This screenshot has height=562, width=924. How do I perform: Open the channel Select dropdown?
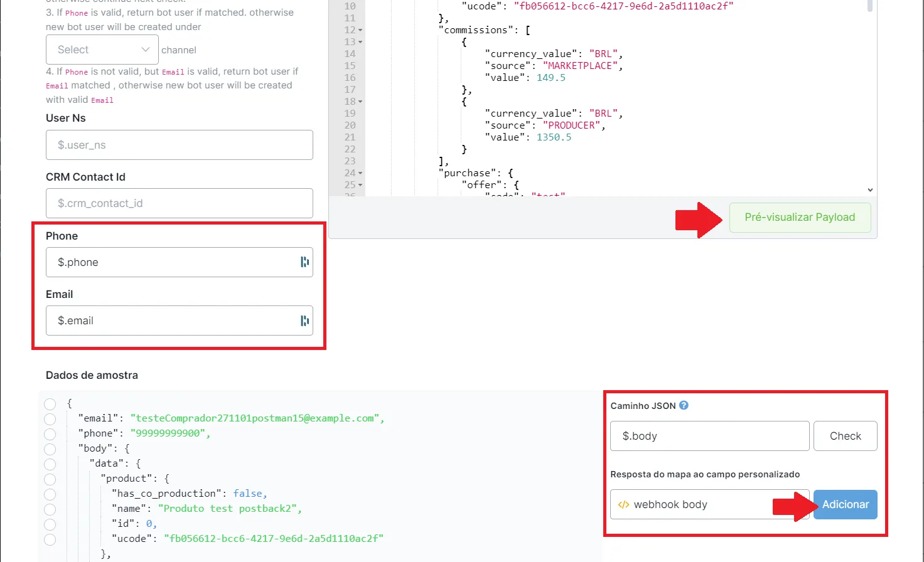pos(102,50)
